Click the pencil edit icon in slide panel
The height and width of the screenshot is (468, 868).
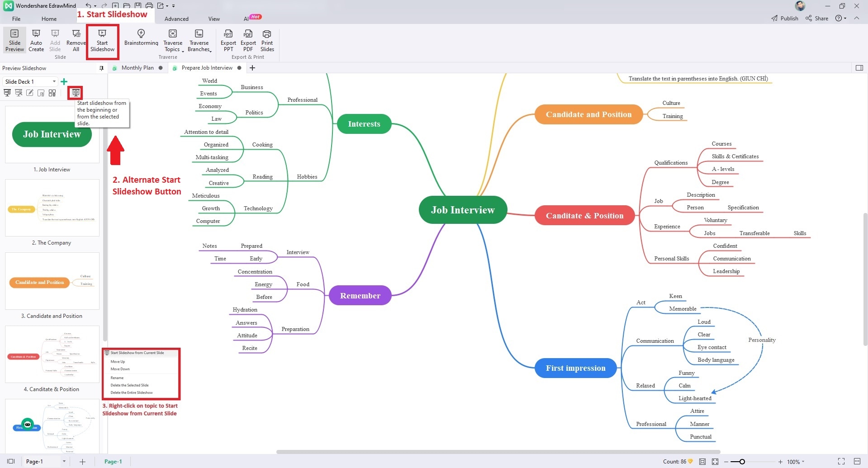click(x=30, y=93)
